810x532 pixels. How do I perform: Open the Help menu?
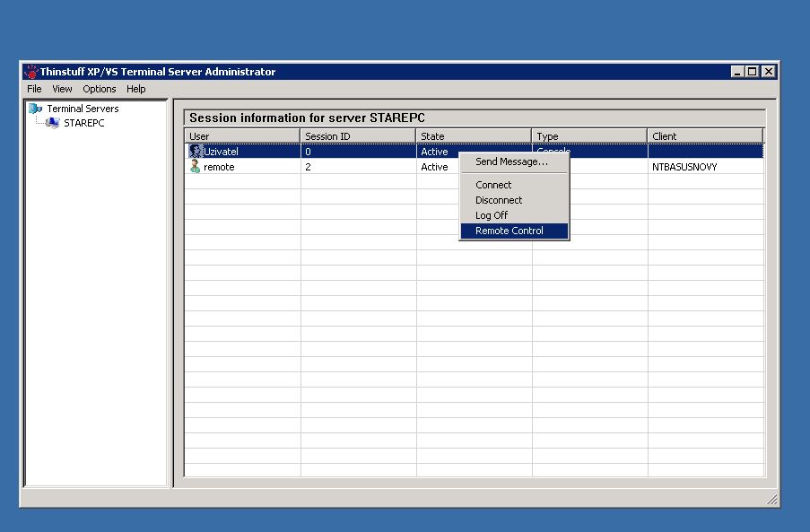click(135, 89)
